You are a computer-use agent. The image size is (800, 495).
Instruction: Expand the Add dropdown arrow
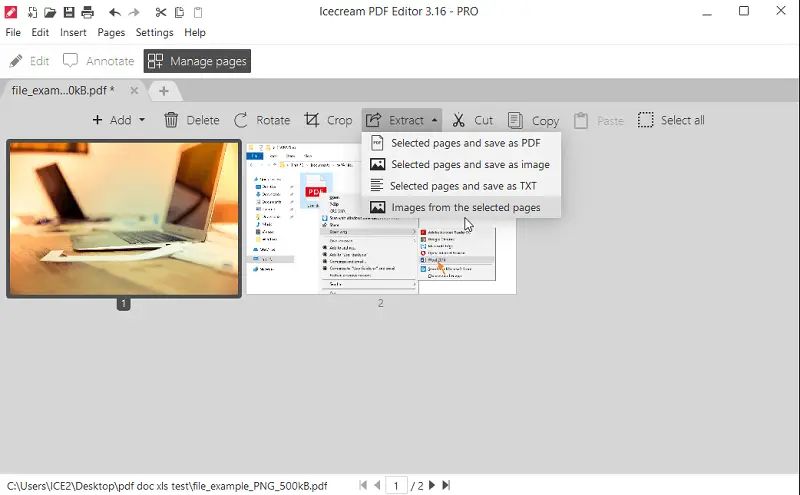coord(142,120)
